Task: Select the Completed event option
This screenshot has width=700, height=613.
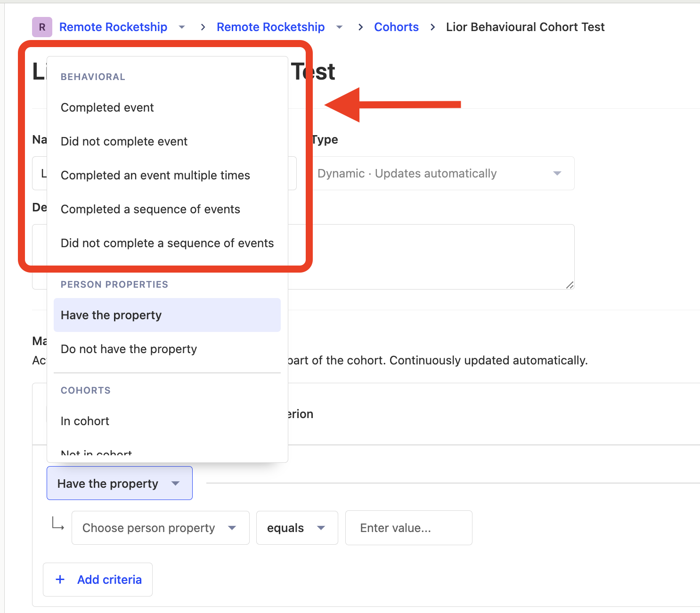Action: (107, 107)
